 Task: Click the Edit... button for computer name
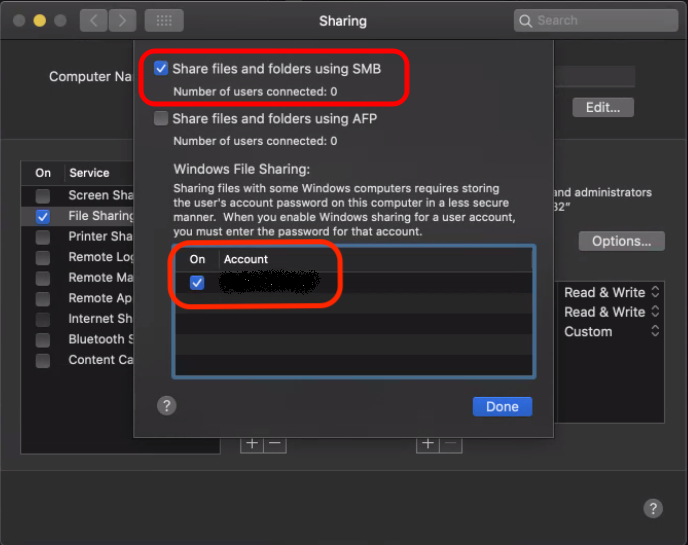tap(603, 107)
